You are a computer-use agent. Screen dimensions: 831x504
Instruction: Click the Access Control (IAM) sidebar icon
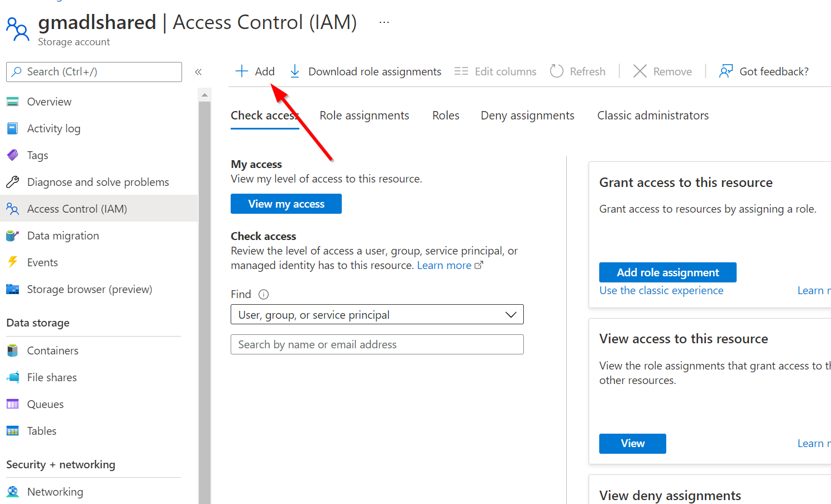(x=12, y=209)
